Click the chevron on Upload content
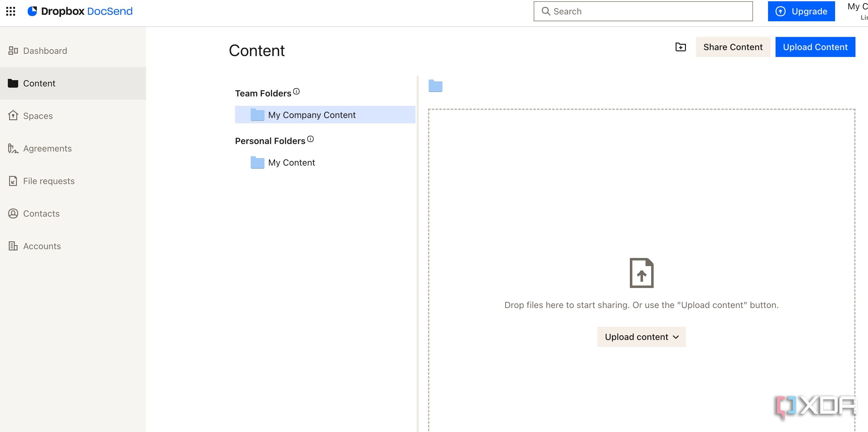 pos(676,337)
